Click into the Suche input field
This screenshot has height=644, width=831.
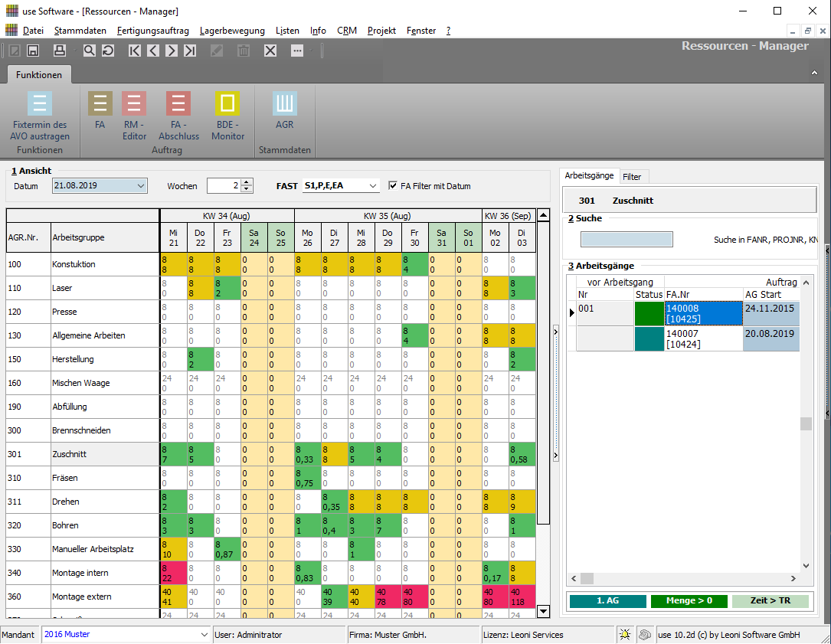[x=627, y=240]
